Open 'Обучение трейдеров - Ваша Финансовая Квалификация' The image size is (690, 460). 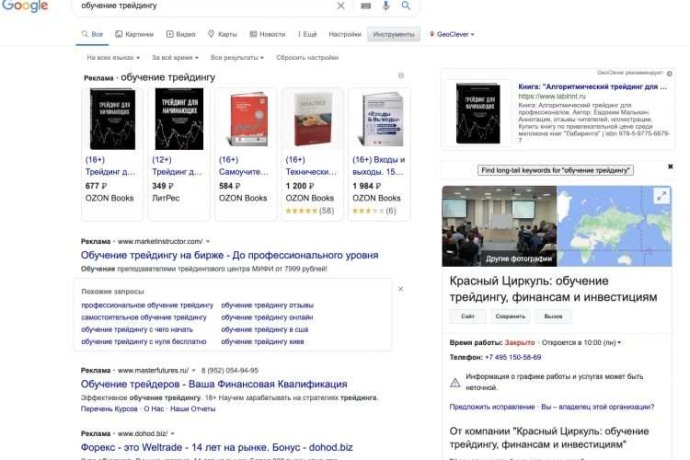pyautogui.click(x=214, y=384)
